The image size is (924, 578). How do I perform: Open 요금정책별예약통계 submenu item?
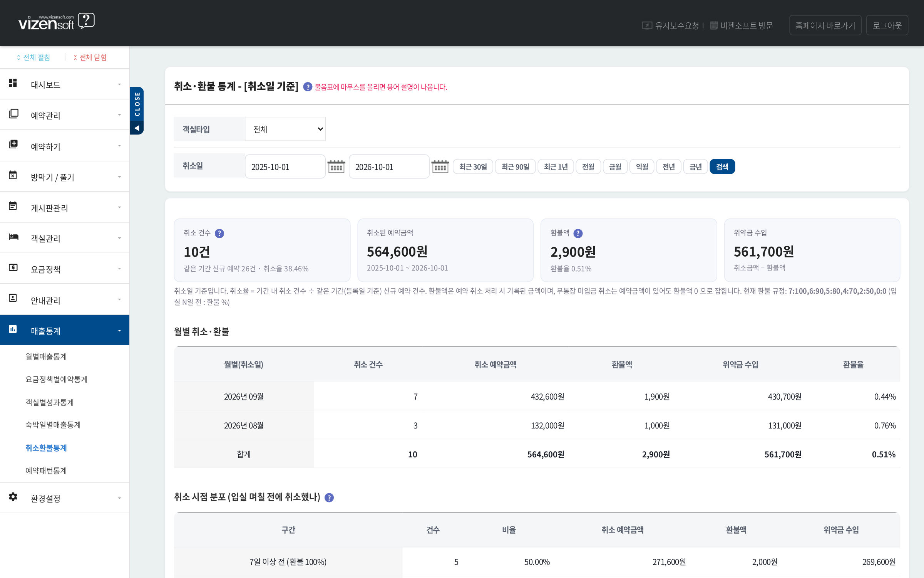tap(57, 379)
